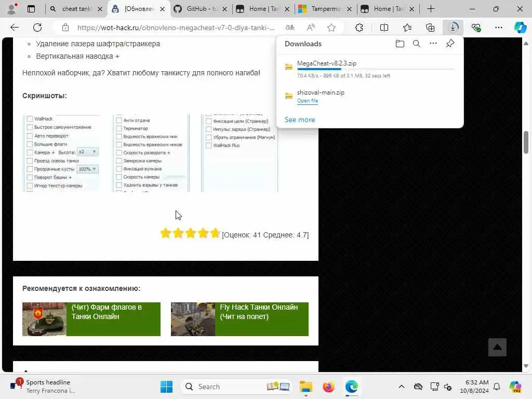This screenshot has width=532, height=399.
Task: Click the MegaCheat download progress bar
Action: (376, 69)
